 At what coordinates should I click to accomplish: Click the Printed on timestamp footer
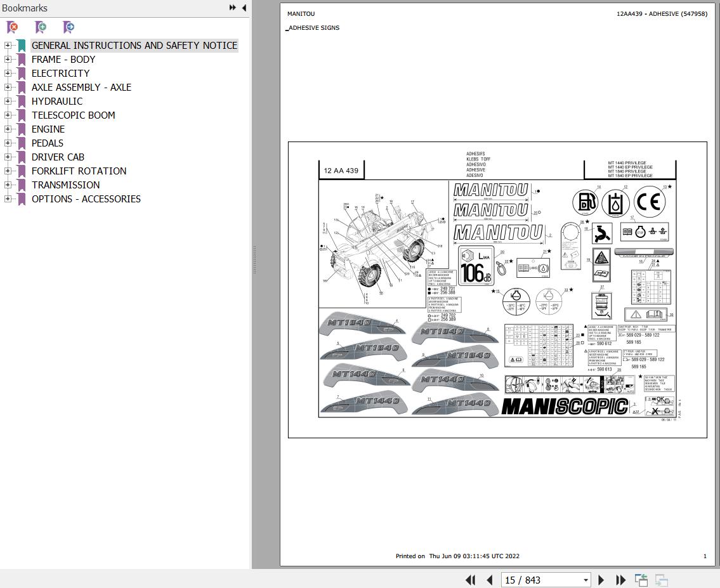coord(457,556)
